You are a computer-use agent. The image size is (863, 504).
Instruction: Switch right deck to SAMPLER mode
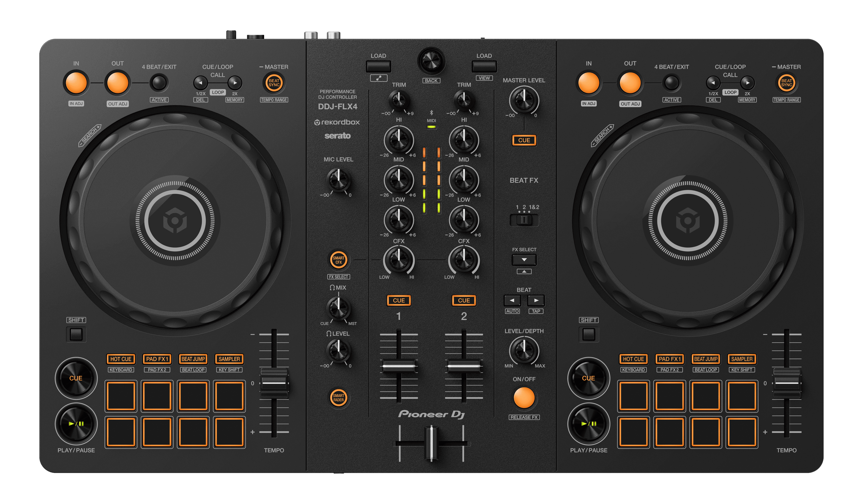742,359
